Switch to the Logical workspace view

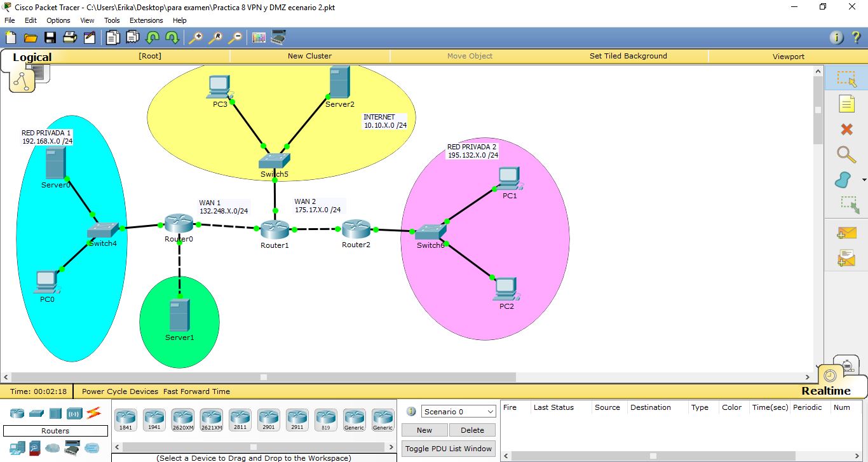click(31, 57)
